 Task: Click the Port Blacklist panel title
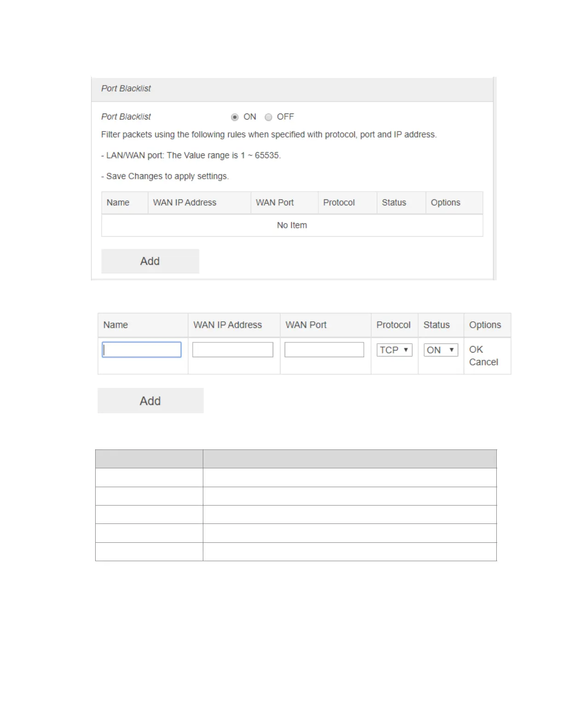(x=126, y=89)
